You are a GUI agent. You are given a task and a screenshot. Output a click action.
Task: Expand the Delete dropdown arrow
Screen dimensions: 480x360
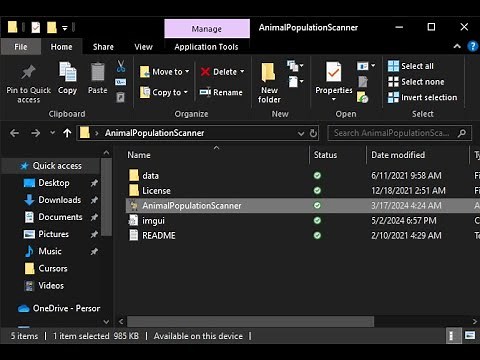pos(242,72)
